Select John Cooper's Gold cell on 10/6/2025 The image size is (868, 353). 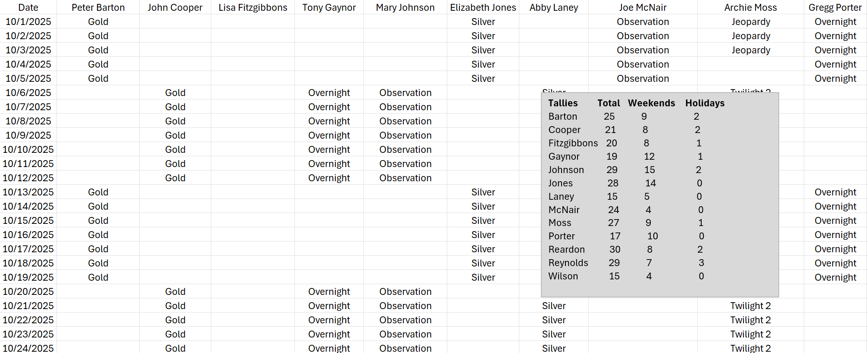[175, 93]
